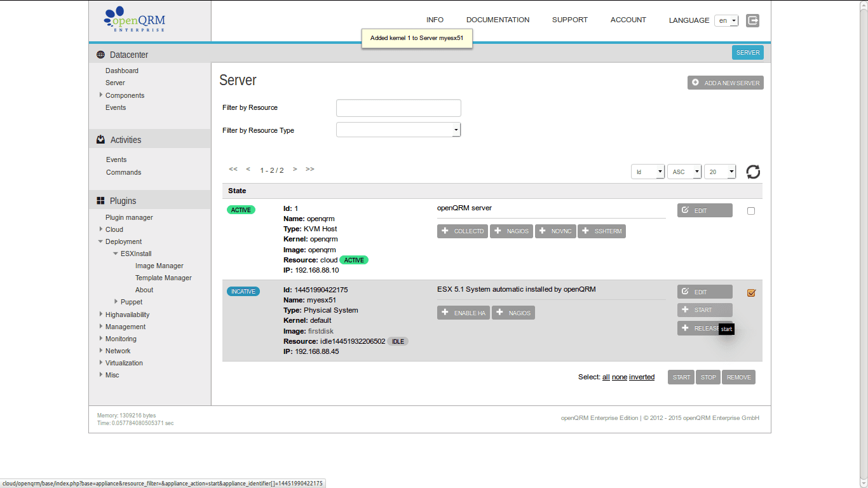The image size is (868, 488).
Task: Click bulk REMOVE button below table
Action: click(739, 377)
